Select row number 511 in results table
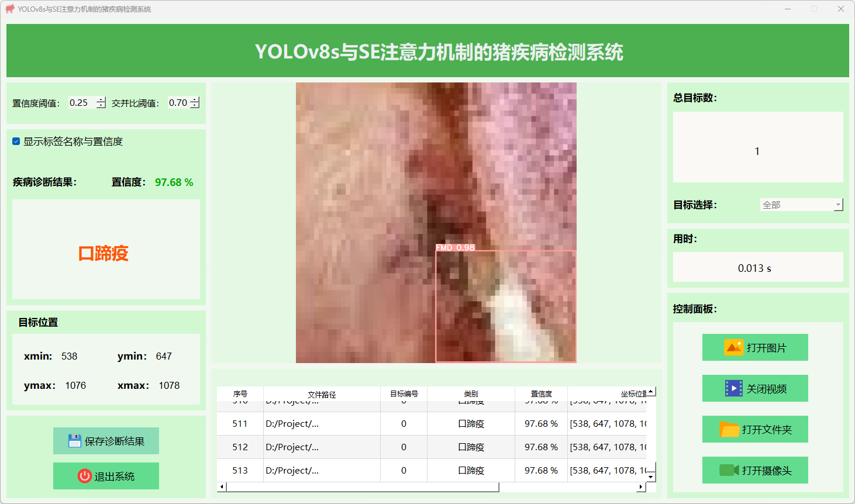Image resolution: width=855 pixels, height=504 pixels. (x=240, y=424)
